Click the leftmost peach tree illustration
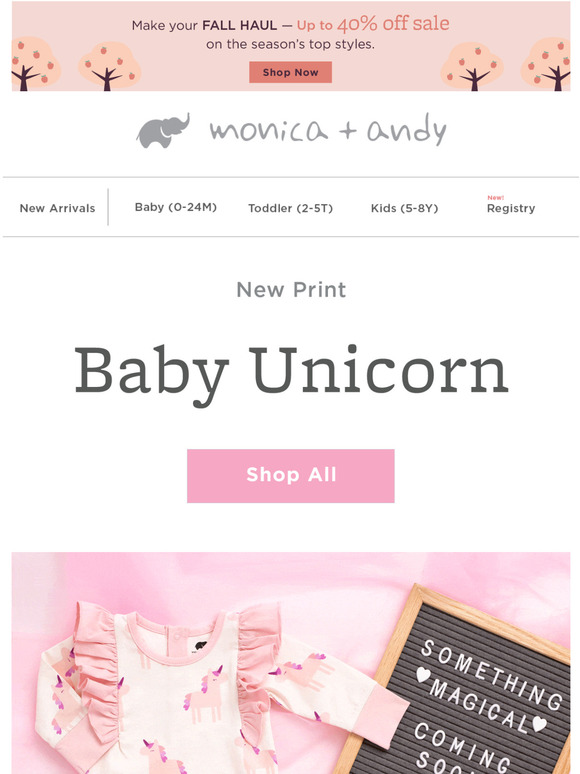580x774 pixels. (35, 64)
